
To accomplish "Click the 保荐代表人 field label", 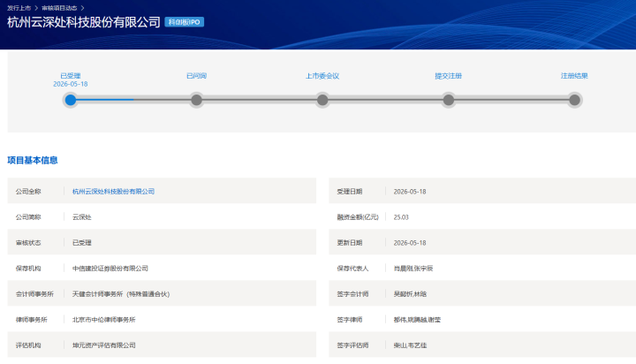I will (352, 269).
